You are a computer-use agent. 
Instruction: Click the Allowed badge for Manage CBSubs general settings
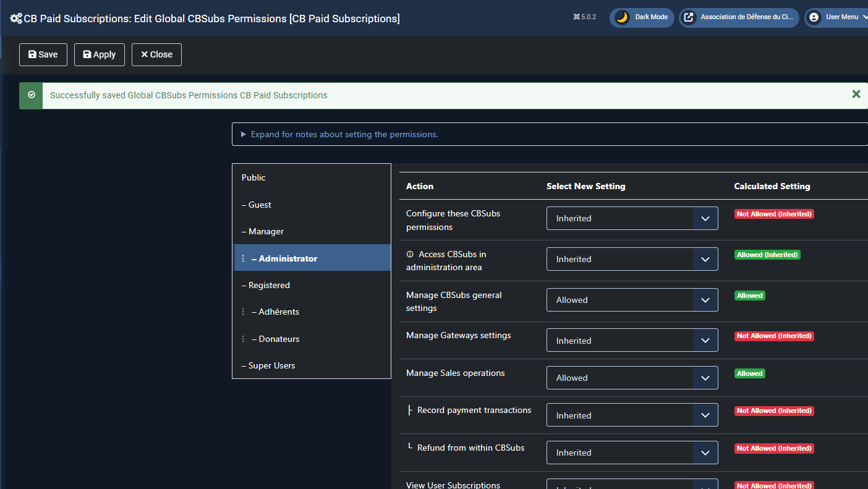[749, 296]
